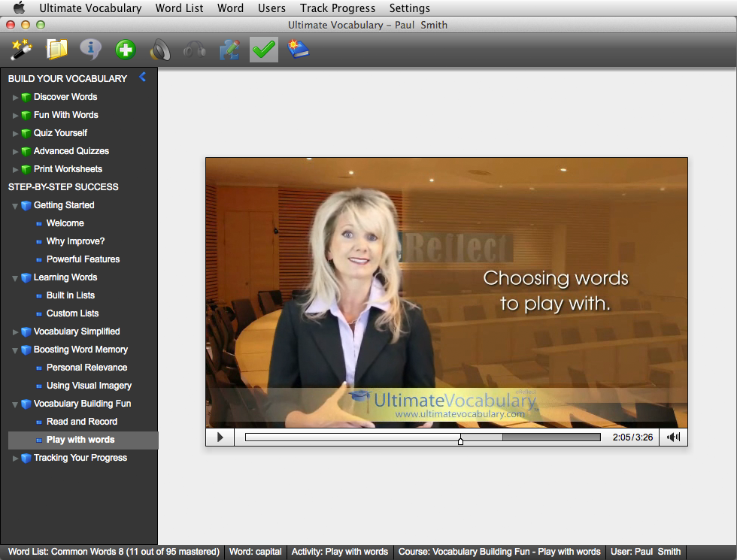
Task: Mute the video with volume icon
Action: click(673, 437)
